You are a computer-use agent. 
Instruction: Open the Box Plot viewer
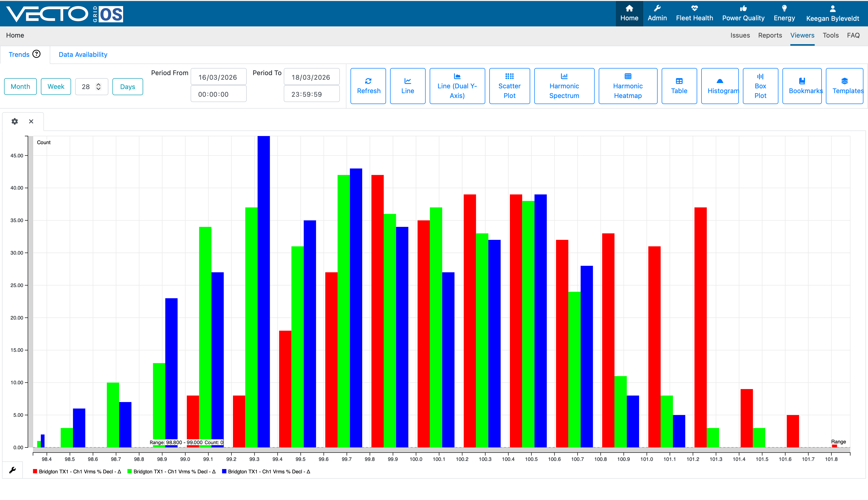[760, 86]
